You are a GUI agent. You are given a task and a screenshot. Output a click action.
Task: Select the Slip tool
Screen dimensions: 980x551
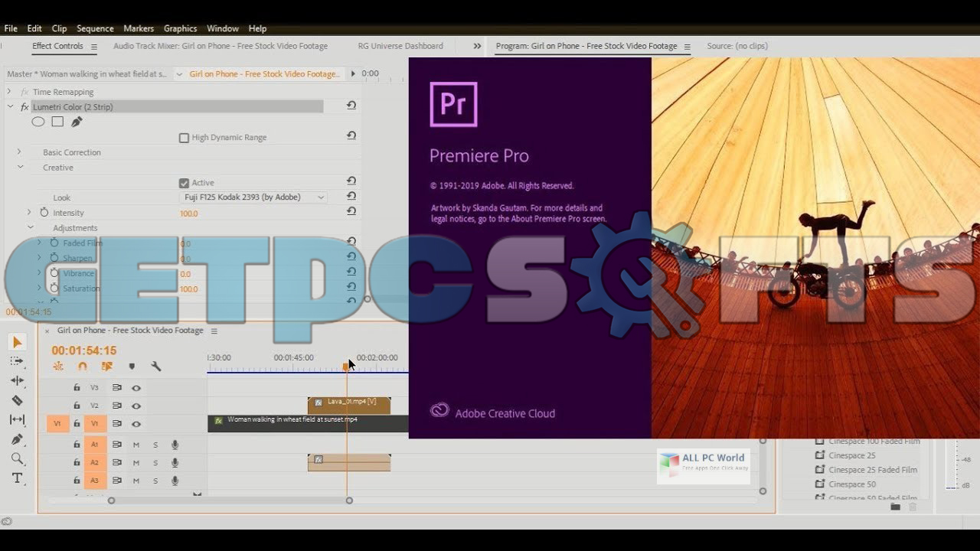(17, 419)
